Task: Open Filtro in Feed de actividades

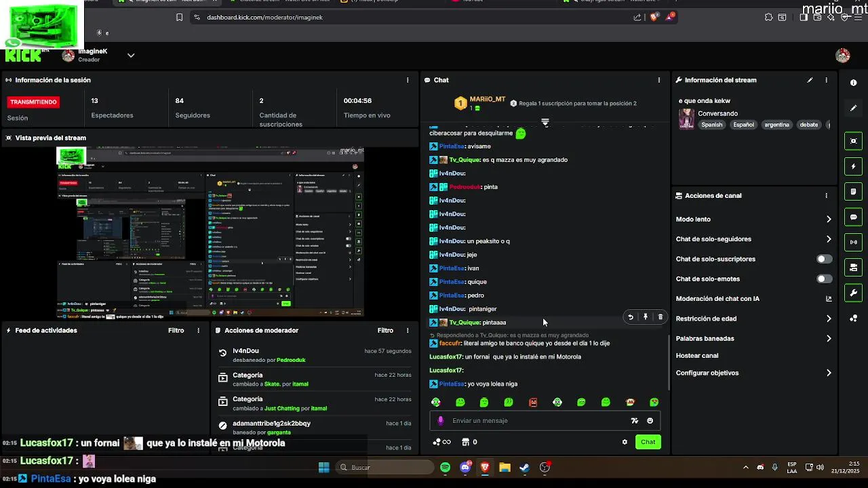Action: (x=176, y=331)
